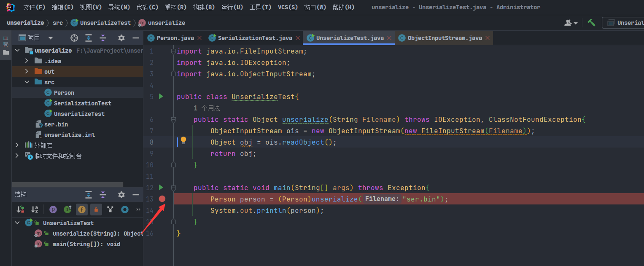This screenshot has width=644, height=266.
Task: Open Project panel gear settings
Action: point(121,38)
